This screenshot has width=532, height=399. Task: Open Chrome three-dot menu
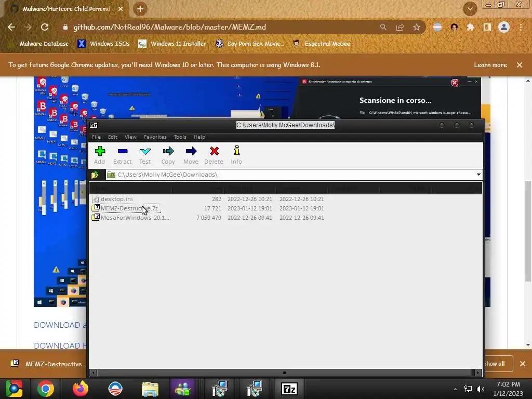click(x=521, y=27)
